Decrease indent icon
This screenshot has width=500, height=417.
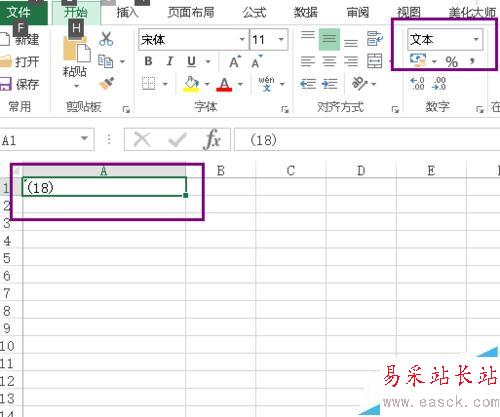point(308,84)
